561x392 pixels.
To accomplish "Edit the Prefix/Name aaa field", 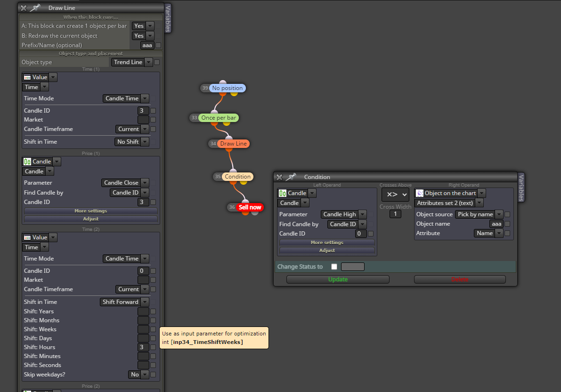I will click(147, 45).
